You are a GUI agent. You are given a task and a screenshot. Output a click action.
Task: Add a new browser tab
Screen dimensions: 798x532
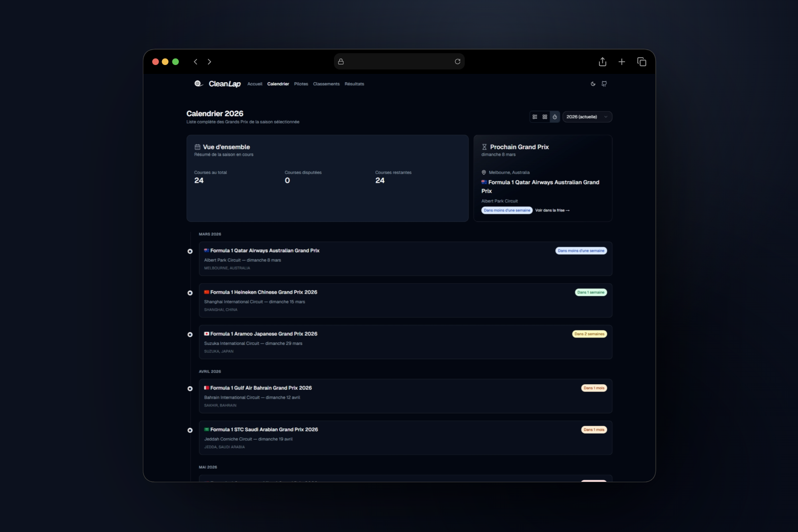(x=622, y=62)
